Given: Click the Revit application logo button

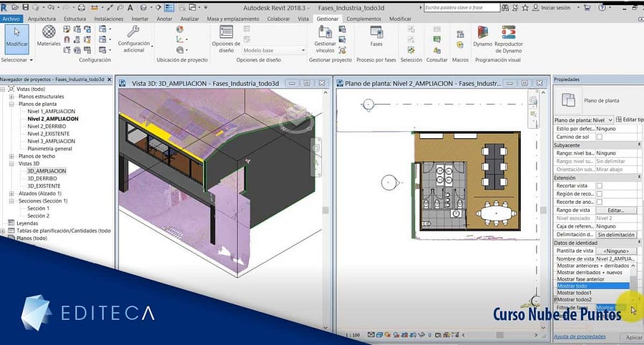Looking at the screenshot, I should coord(4,7).
